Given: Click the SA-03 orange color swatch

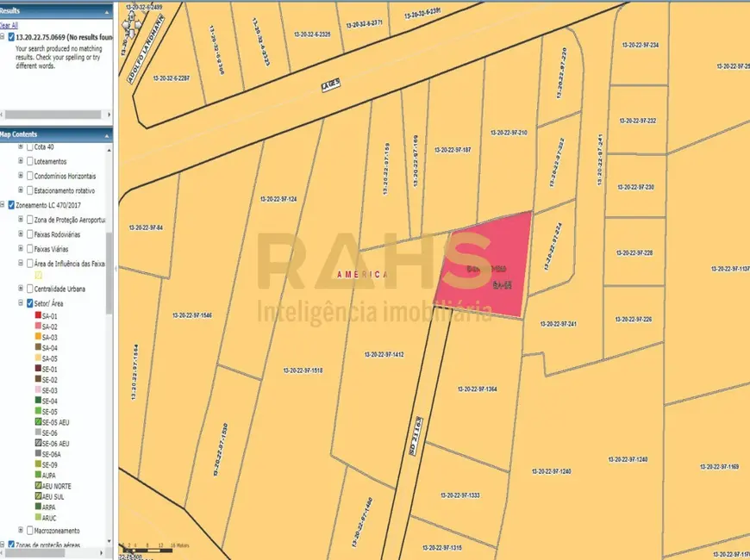Looking at the screenshot, I should tap(37, 338).
